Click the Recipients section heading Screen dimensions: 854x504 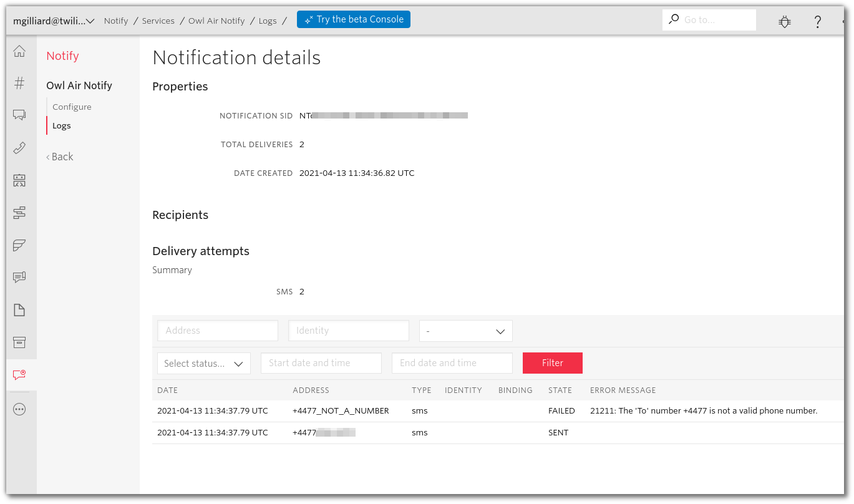(180, 215)
